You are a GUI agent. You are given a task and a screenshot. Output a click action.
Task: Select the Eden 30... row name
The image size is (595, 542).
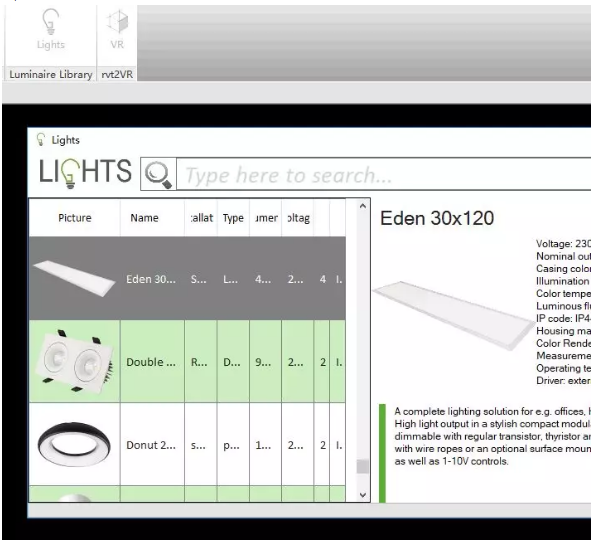(x=151, y=279)
